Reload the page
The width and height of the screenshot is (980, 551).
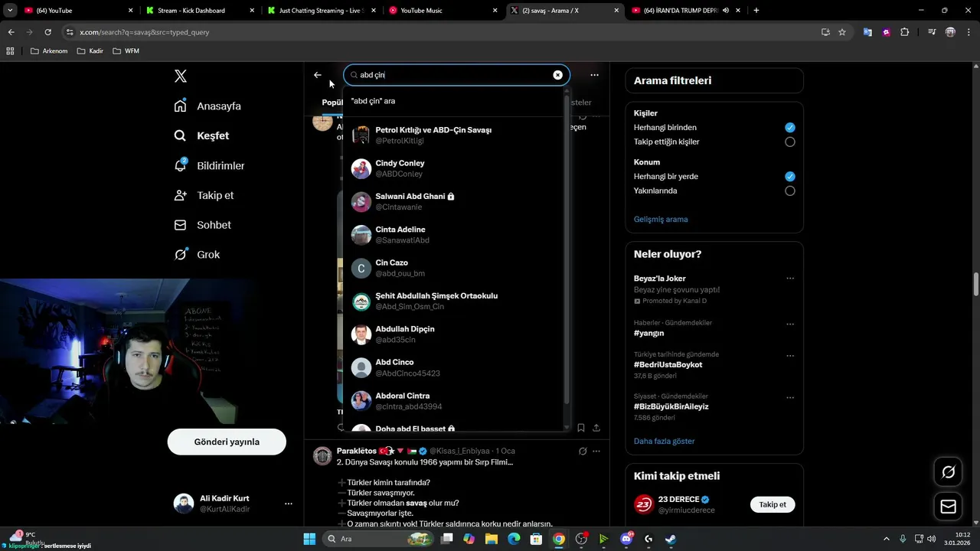[x=47, y=32]
